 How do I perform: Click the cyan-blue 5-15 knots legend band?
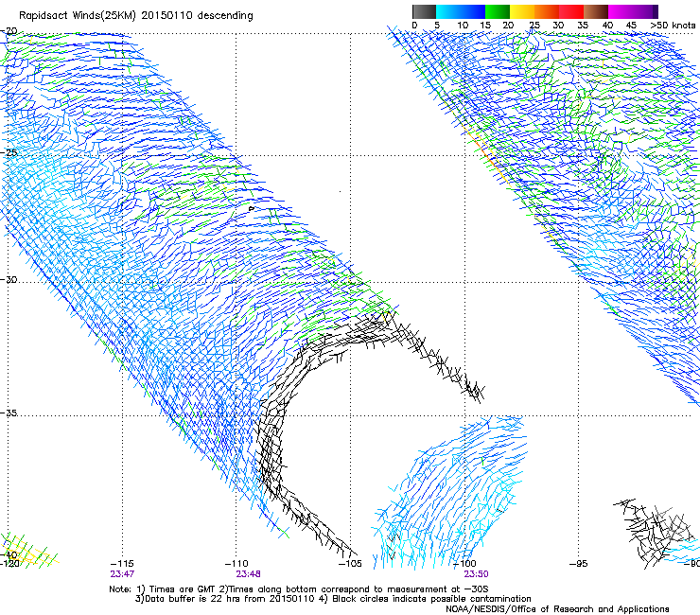point(461,11)
